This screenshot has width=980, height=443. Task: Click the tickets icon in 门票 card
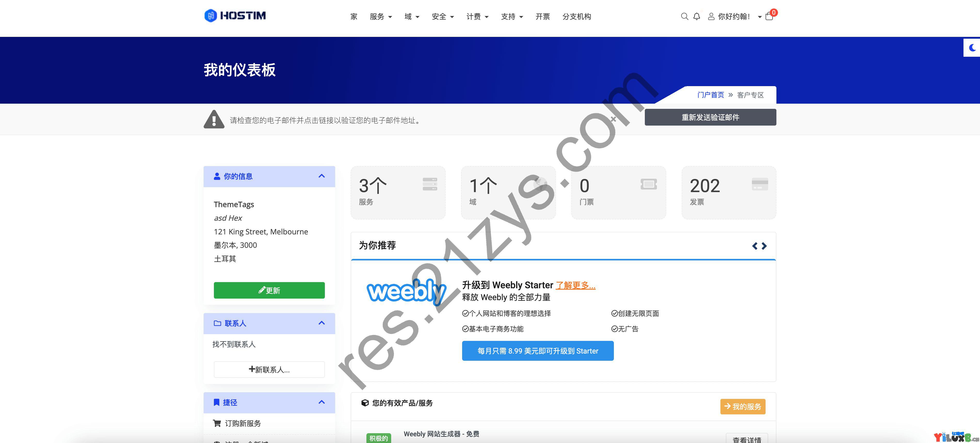tap(649, 184)
